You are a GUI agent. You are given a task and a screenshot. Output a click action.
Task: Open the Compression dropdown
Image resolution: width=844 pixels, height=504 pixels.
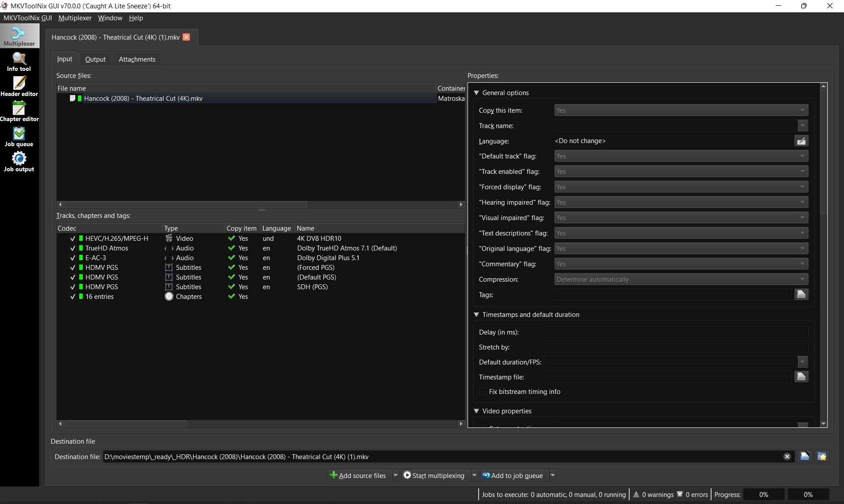[681, 280]
